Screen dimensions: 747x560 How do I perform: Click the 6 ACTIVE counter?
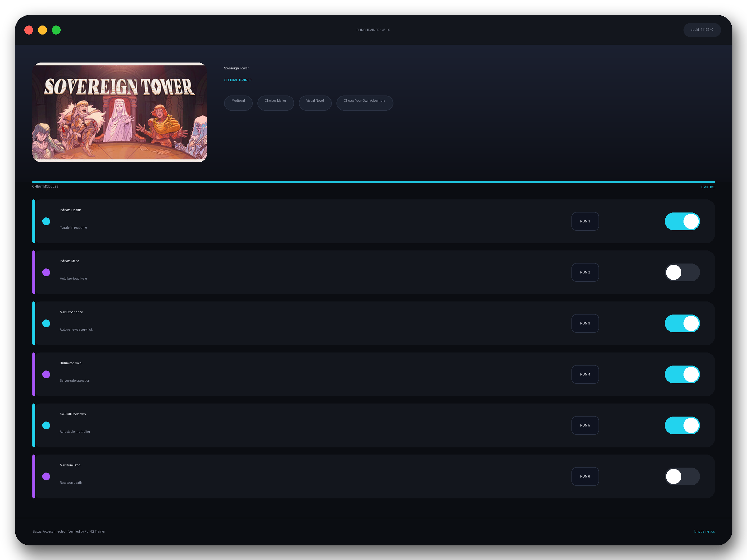[x=708, y=187]
